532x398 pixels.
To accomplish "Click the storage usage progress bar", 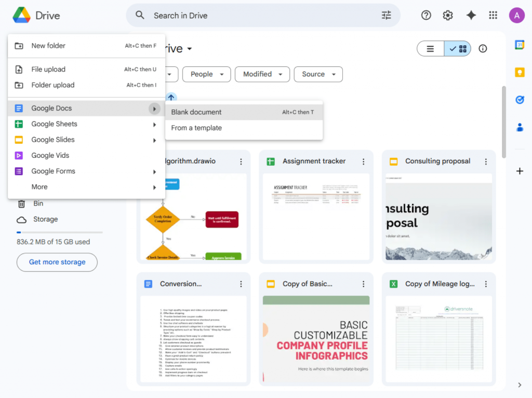I will [x=59, y=232].
